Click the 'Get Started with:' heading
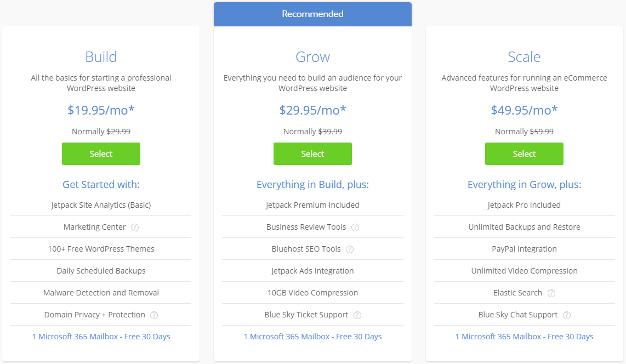The height and width of the screenshot is (364, 626). pyautogui.click(x=101, y=184)
